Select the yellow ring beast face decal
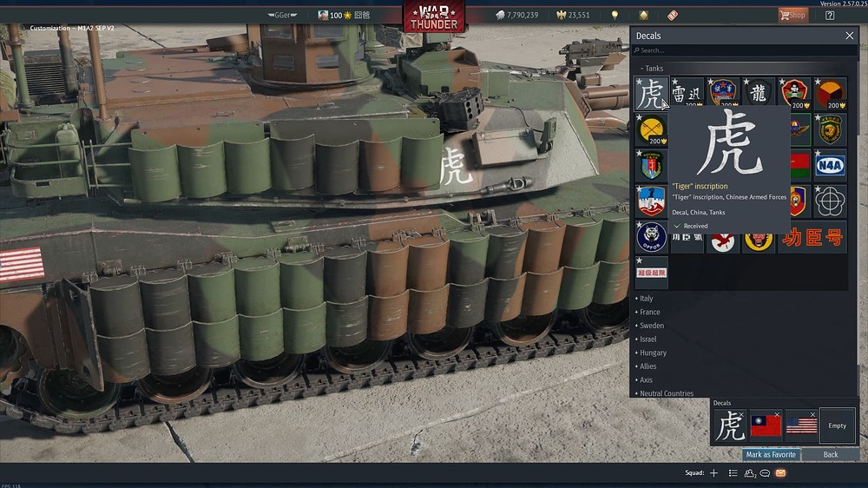 tap(759, 242)
